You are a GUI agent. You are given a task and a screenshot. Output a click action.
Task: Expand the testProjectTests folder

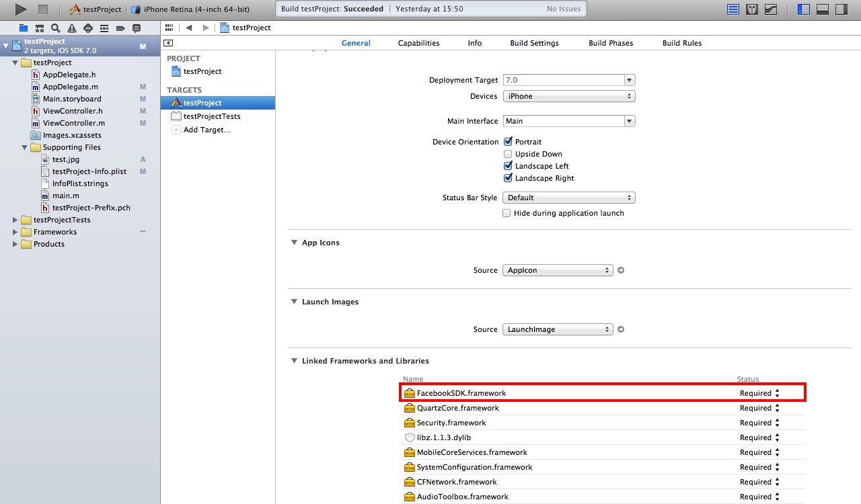(x=15, y=220)
